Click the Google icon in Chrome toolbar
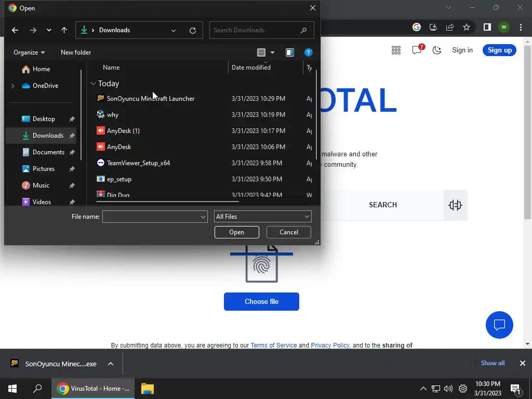This screenshot has width=532, height=399. click(x=416, y=27)
